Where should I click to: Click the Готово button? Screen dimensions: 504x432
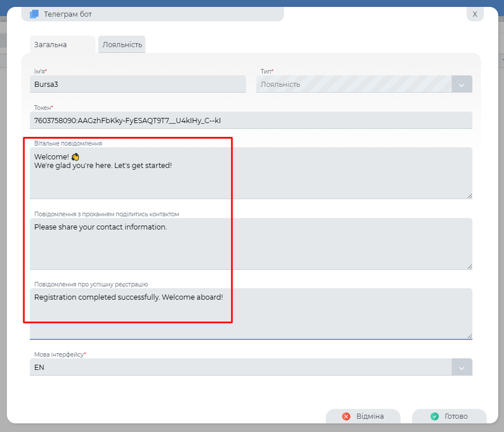click(450, 416)
